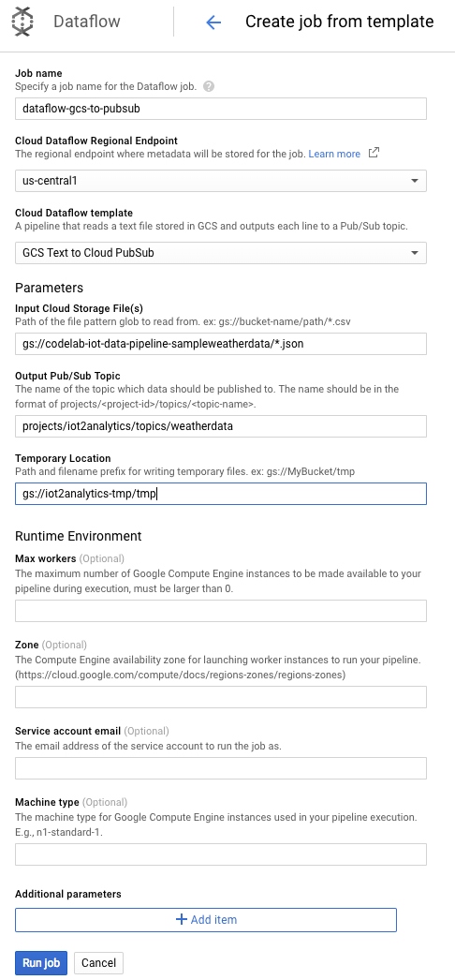Expand the us-central1 regional endpoint dropdown
Image resolution: width=455 pixels, height=980 pixels.
click(221, 181)
